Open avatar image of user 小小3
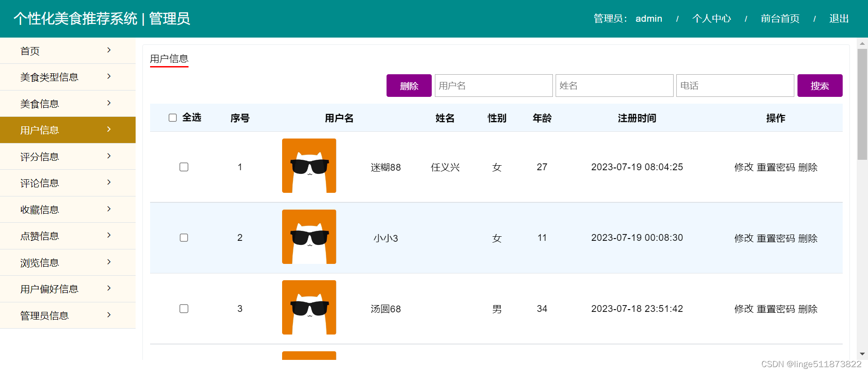 (309, 237)
